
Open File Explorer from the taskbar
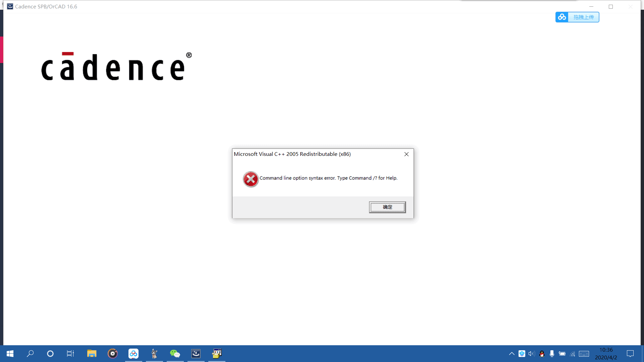pyautogui.click(x=92, y=354)
